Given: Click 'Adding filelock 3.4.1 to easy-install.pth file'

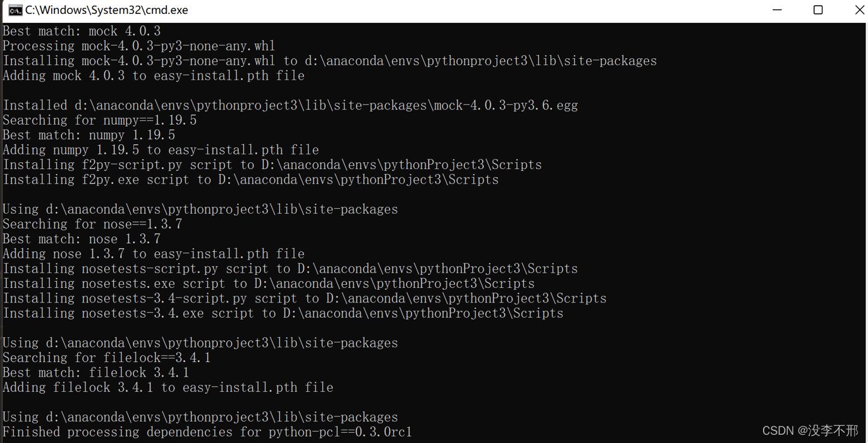Looking at the screenshot, I should [168, 387].
